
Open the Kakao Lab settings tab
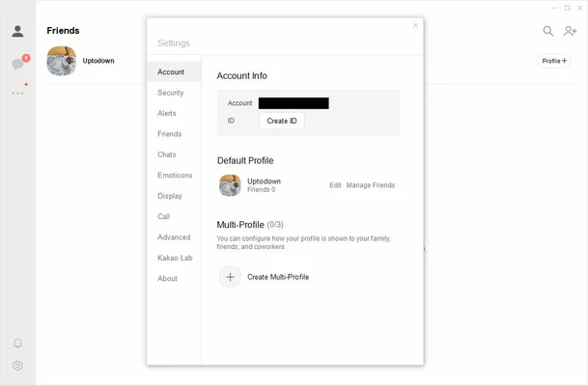click(x=174, y=258)
